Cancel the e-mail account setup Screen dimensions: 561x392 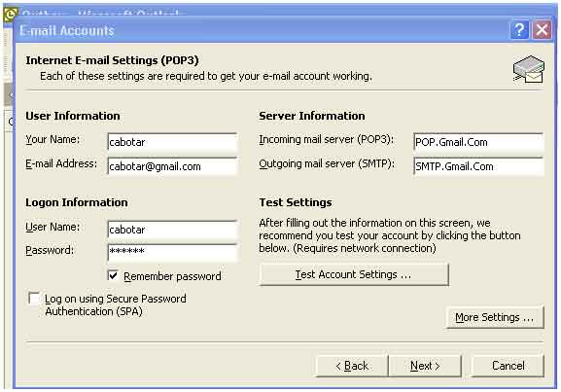(508, 366)
